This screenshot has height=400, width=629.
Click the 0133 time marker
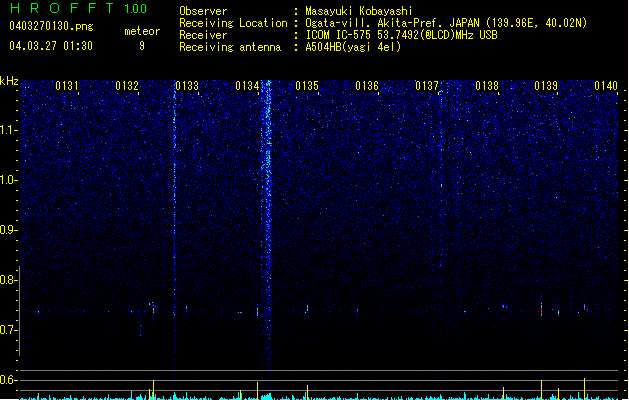coord(187,86)
